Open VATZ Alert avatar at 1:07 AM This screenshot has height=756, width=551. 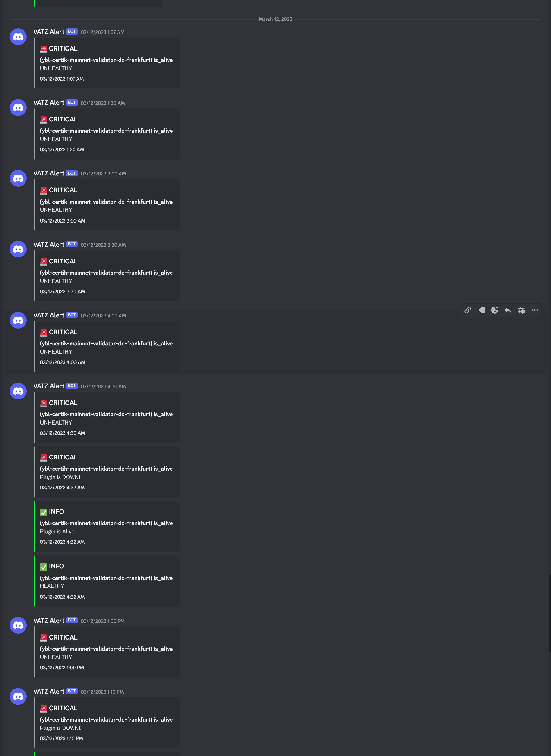[x=18, y=37]
